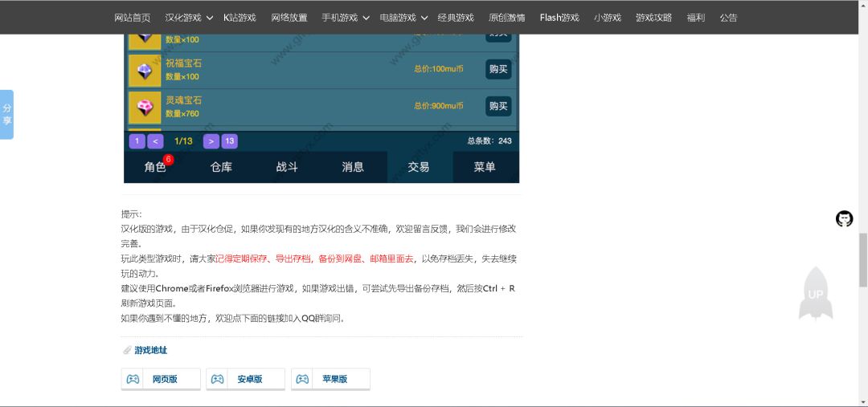Click the UP rocket back-to-top icon
This screenshot has height=407, width=868.
(x=816, y=294)
